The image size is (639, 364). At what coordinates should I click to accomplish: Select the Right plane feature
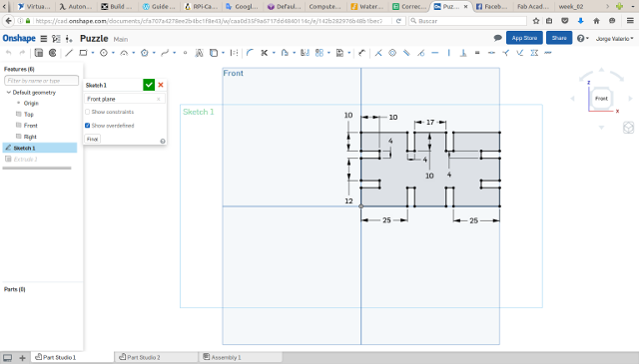click(x=30, y=137)
